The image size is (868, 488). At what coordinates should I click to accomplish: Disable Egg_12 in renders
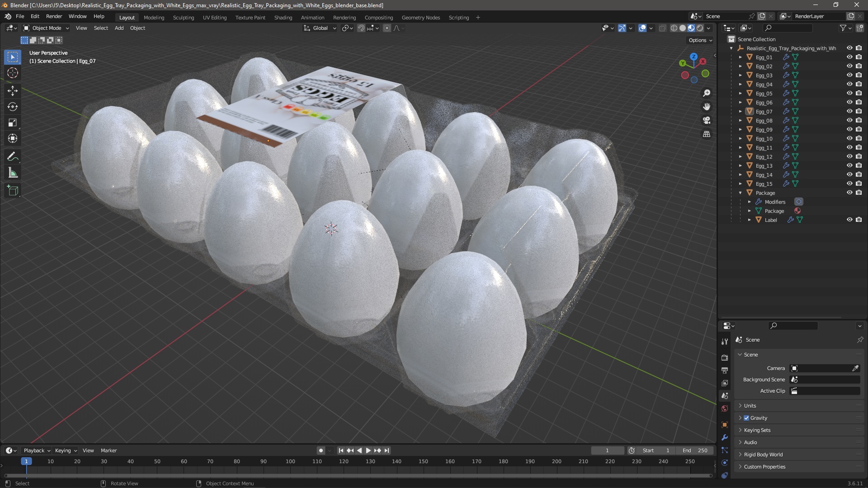click(859, 156)
